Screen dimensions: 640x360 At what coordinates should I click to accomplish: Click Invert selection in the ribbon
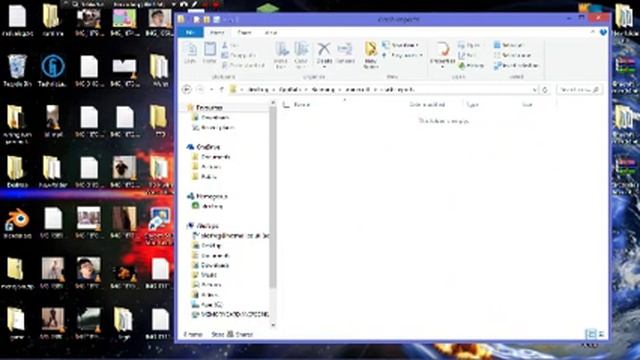[x=516, y=65]
